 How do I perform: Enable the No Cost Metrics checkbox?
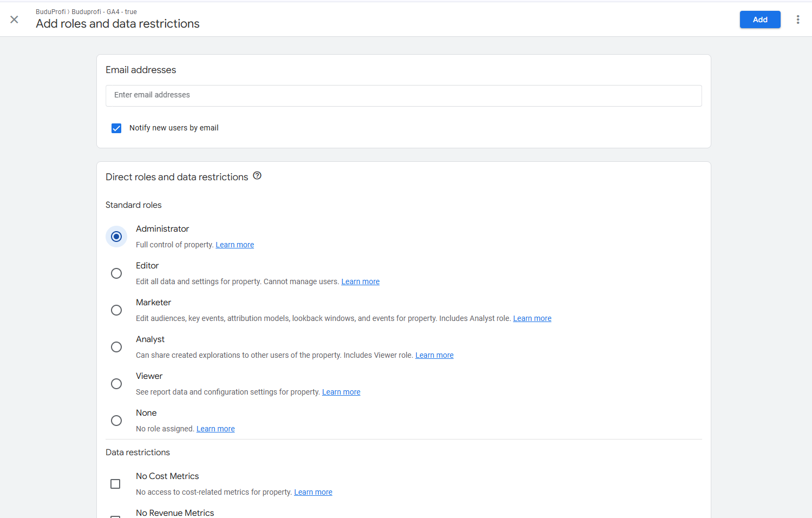click(x=115, y=484)
